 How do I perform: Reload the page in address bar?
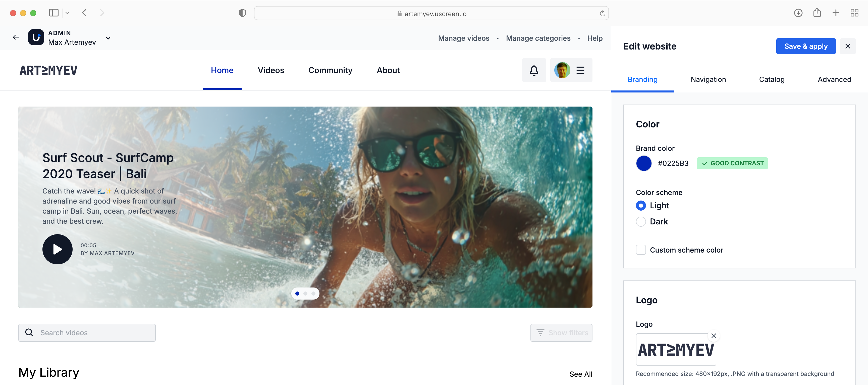click(x=602, y=14)
